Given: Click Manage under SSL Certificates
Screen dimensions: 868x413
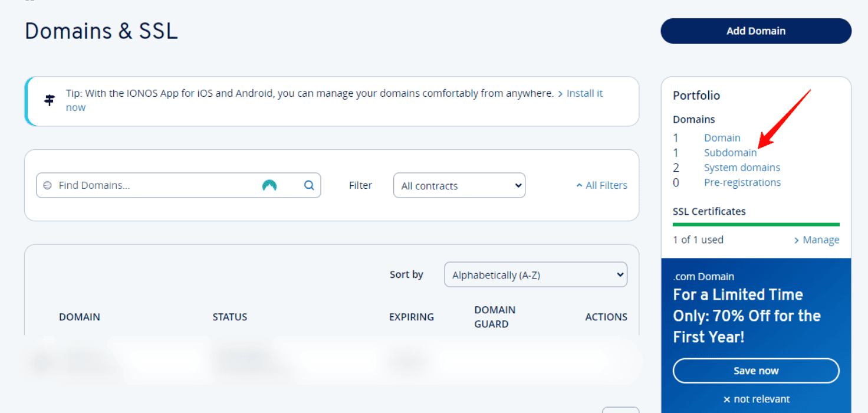Looking at the screenshot, I should pos(821,240).
